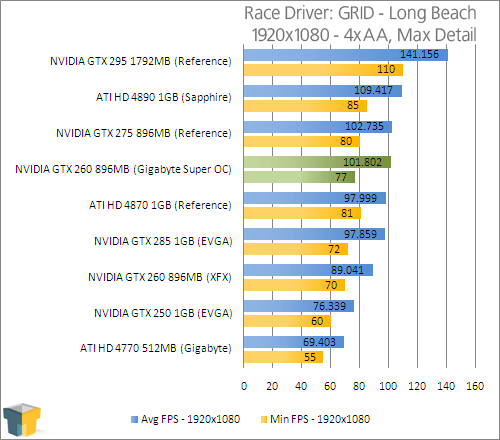Select the 'Min FPS - 1920x1080' legend label
Viewport: 500px width, 440px height.
pos(320,419)
